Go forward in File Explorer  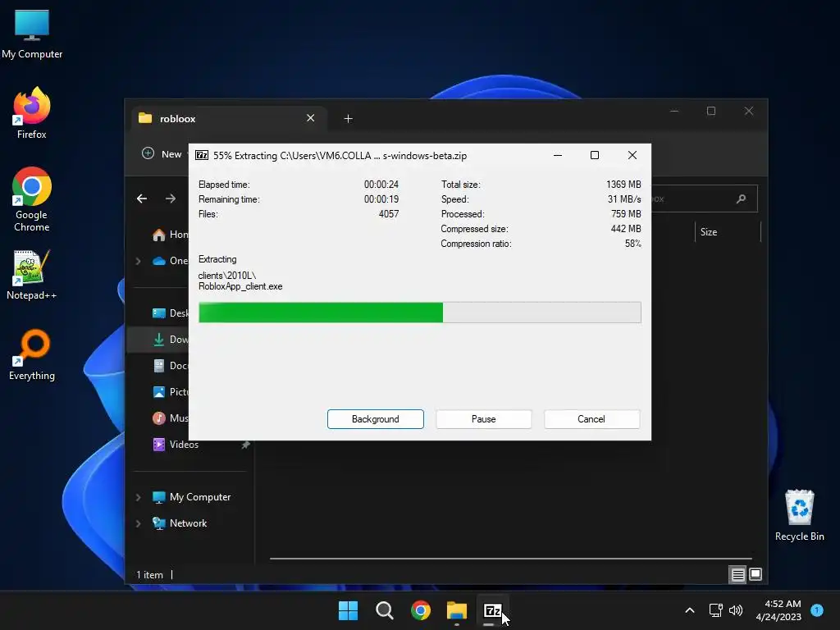(171, 199)
